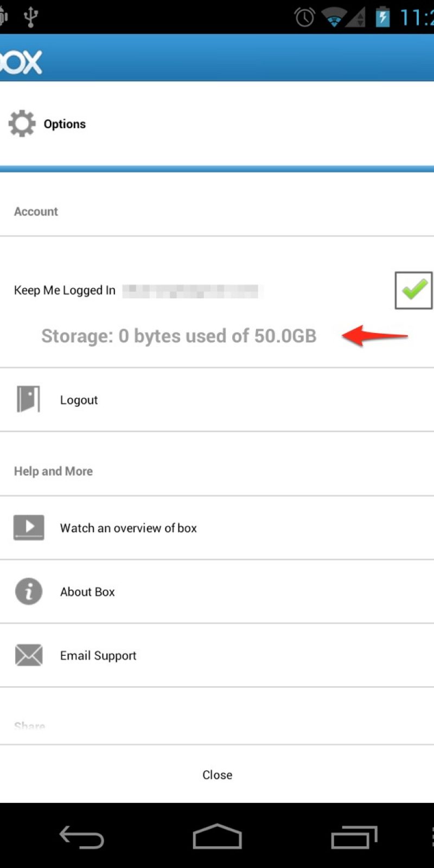Tap the About Box info icon
Image resolution: width=434 pixels, height=868 pixels.
(29, 591)
